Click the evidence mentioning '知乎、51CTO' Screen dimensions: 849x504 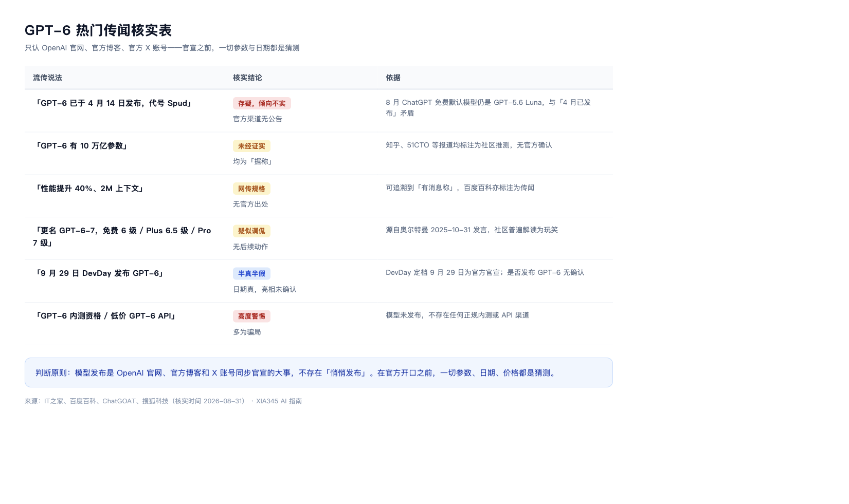click(469, 145)
